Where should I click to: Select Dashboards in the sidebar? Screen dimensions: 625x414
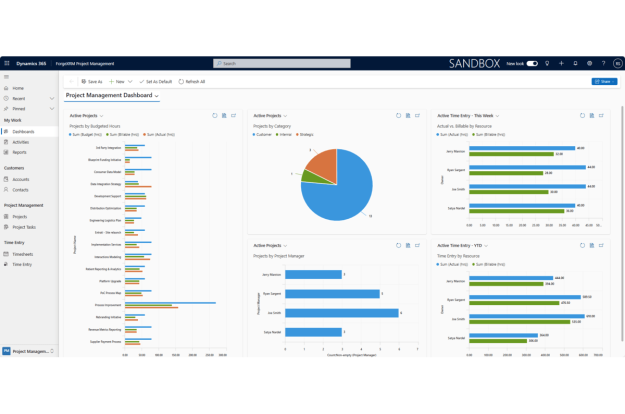coord(29,131)
